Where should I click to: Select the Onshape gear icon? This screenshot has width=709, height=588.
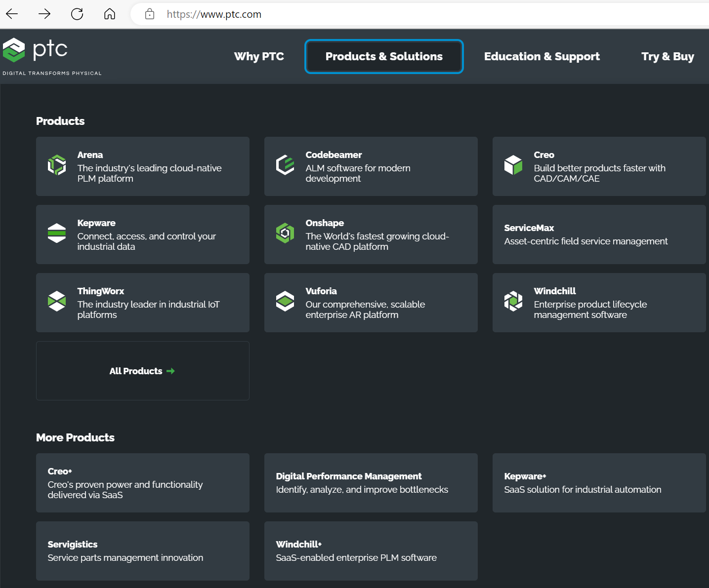coord(285,233)
